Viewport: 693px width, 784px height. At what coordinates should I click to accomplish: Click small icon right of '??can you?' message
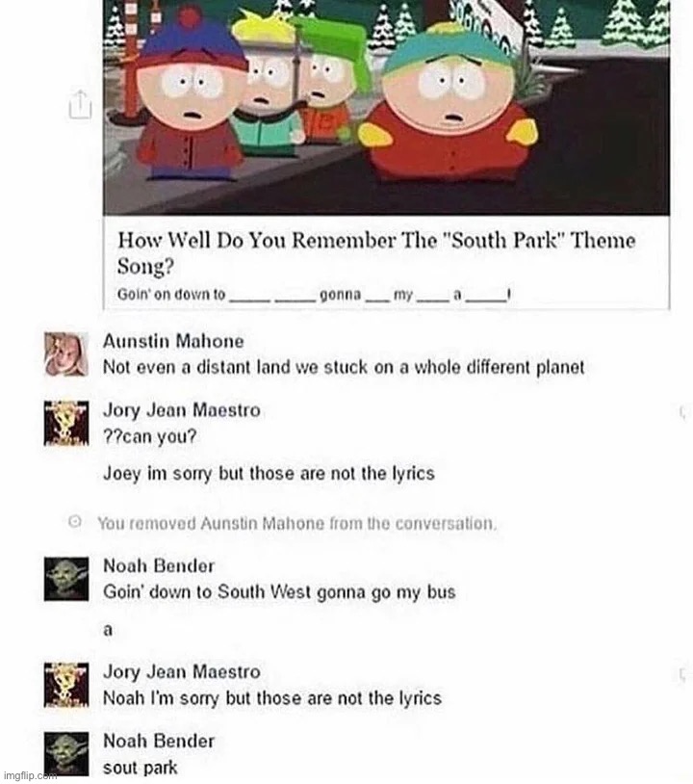[x=681, y=411]
